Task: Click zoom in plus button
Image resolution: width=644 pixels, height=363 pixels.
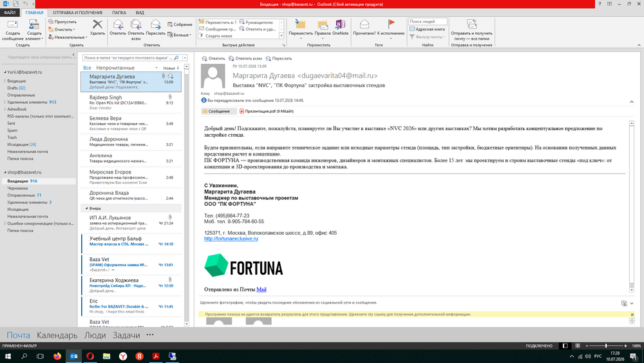Action: pyautogui.click(x=625, y=346)
